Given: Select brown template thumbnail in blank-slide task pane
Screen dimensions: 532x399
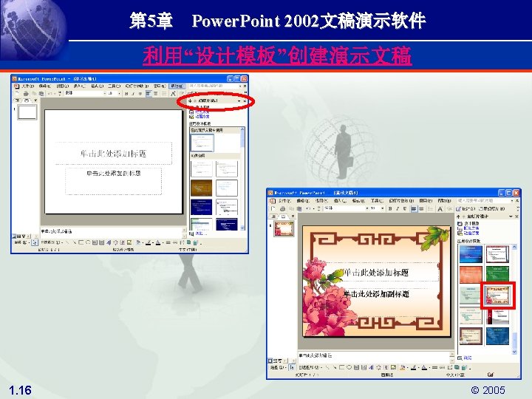Looking at the screenshot, I should 201,188.
